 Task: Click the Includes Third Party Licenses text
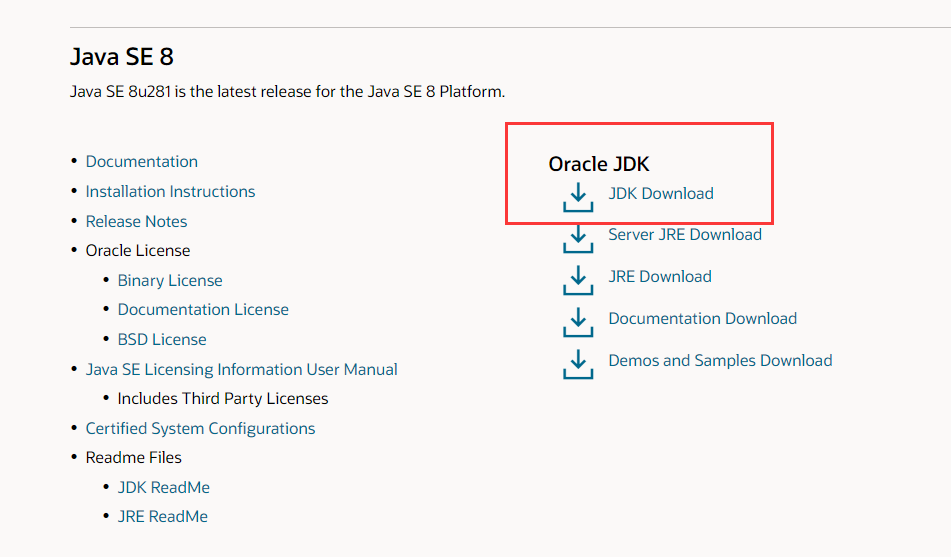pos(223,399)
